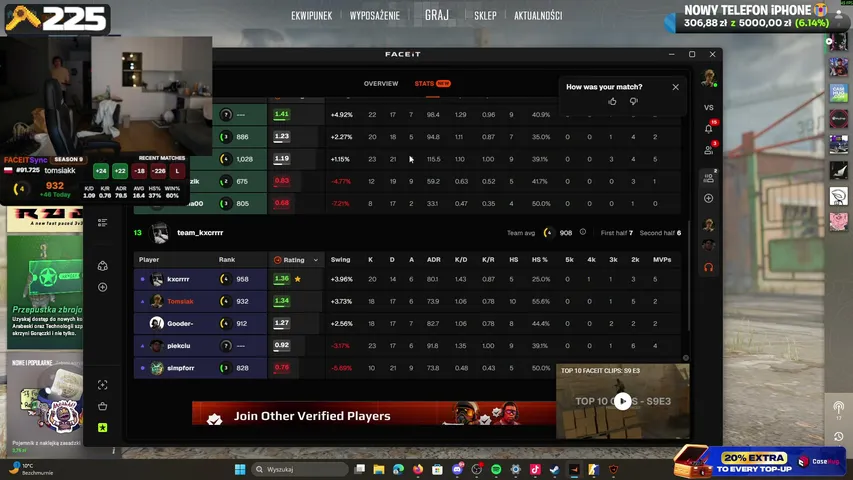This screenshot has width=853, height=480.
Task: Click the plus circle icon in left sidebar
Action: pyautogui.click(x=102, y=287)
